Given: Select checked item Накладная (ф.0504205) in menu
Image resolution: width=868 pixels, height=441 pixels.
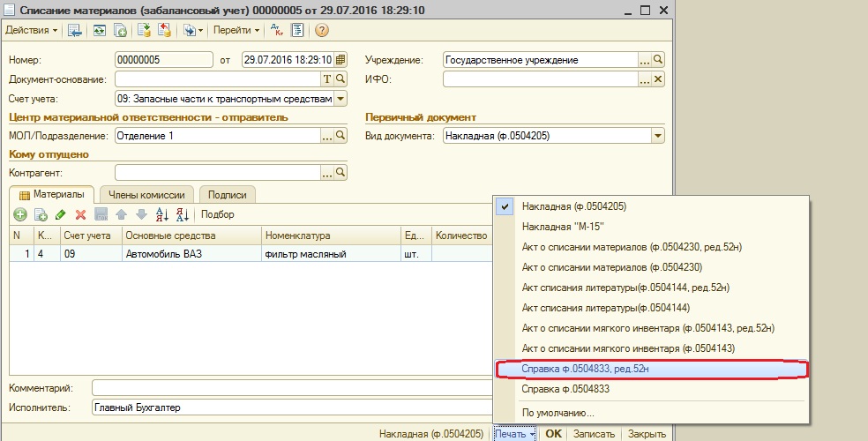Looking at the screenshot, I should point(572,206).
